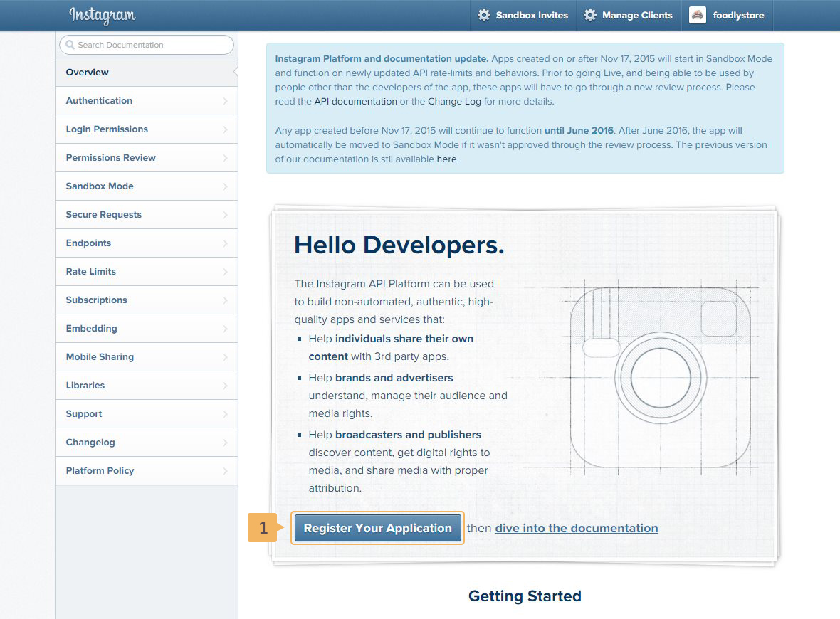The height and width of the screenshot is (619, 840).
Task: Open the Sandbox Mode sidebar section
Action: tap(100, 186)
